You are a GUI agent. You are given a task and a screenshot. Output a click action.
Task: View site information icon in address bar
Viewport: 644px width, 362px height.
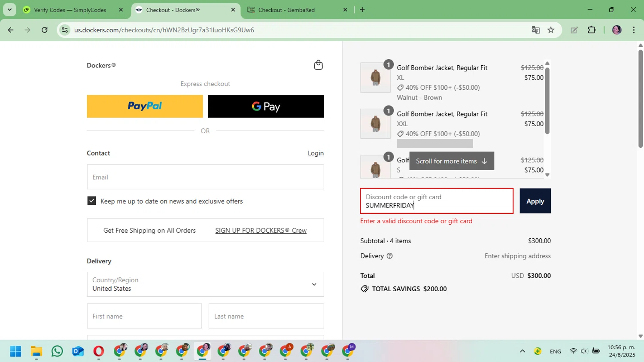click(x=65, y=30)
